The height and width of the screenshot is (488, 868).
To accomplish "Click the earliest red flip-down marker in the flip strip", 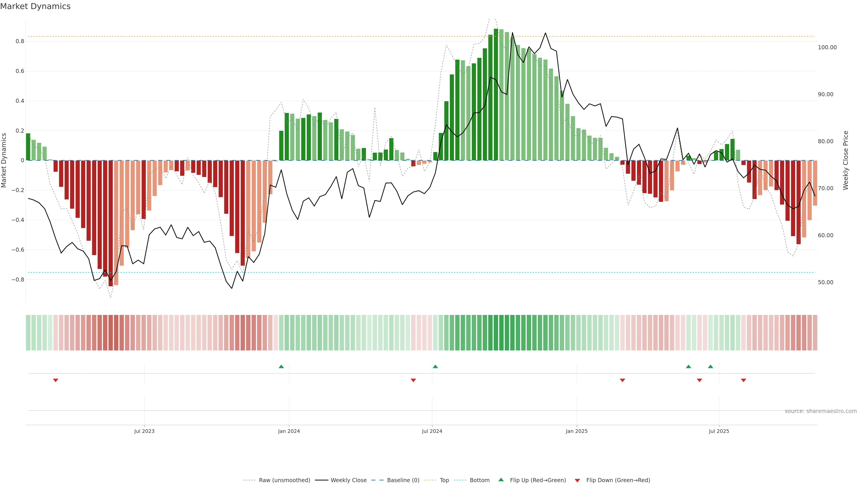I will (56, 380).
